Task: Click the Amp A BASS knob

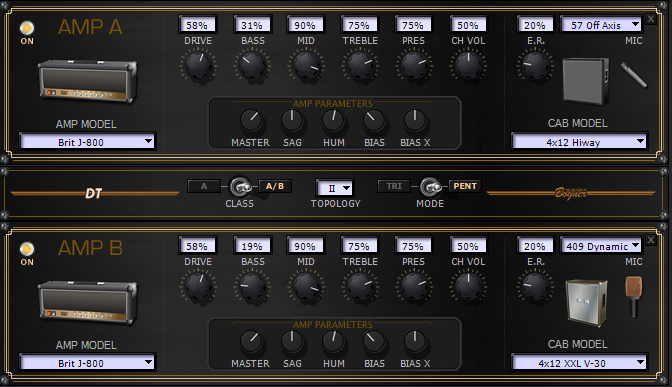Action: pyautogui.click(x=252, y=66)
